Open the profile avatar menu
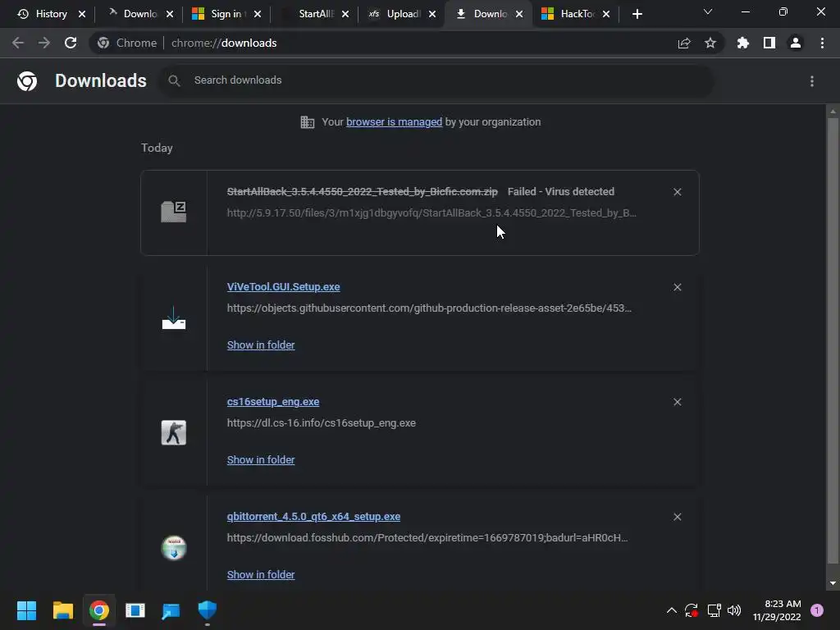840x630 pixels. [796, 43]
